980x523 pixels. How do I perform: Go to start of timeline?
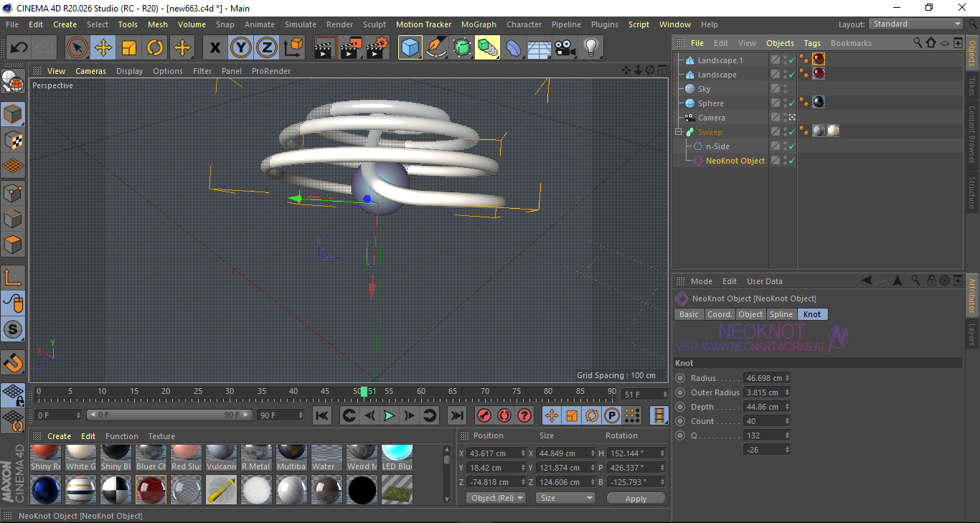322,415
